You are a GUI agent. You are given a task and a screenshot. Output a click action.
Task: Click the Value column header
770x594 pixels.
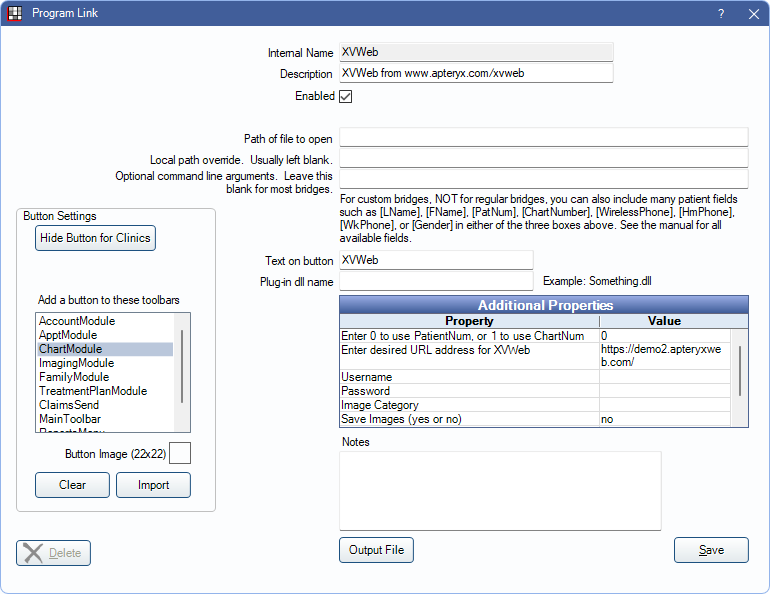664,321
